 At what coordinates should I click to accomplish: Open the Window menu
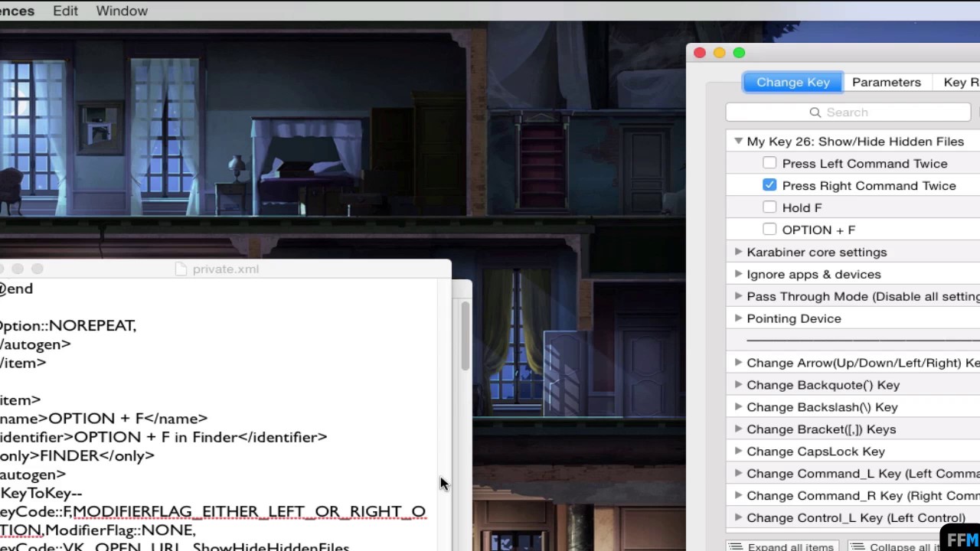pos(122,11)
